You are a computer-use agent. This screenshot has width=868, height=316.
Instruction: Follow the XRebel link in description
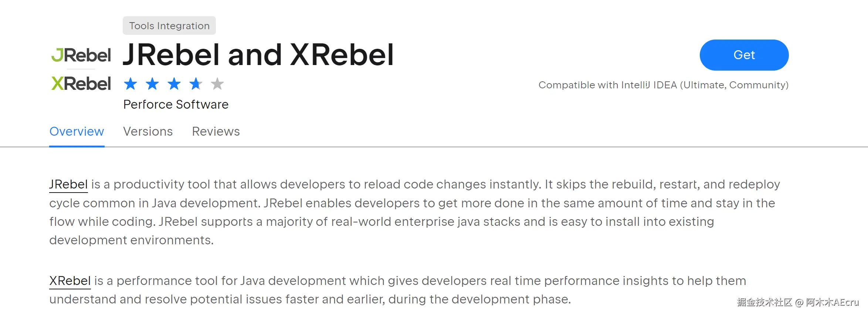pyautogui.click(x=70, y=281)
